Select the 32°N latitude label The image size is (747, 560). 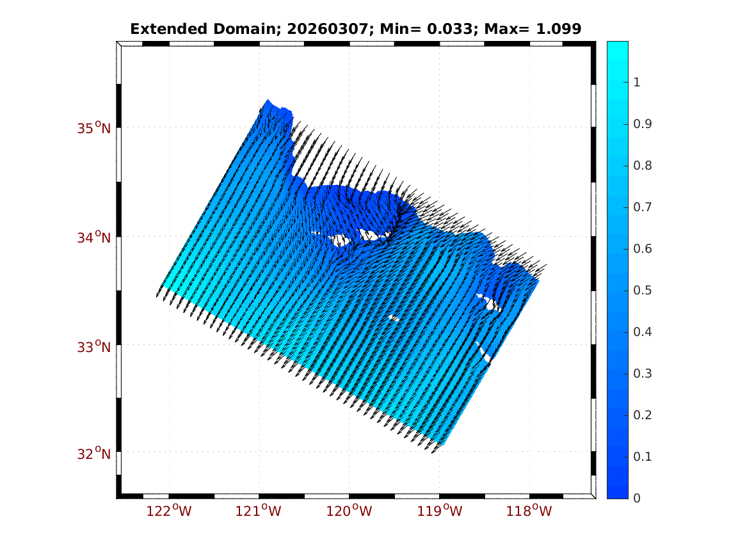coord(94,454)
